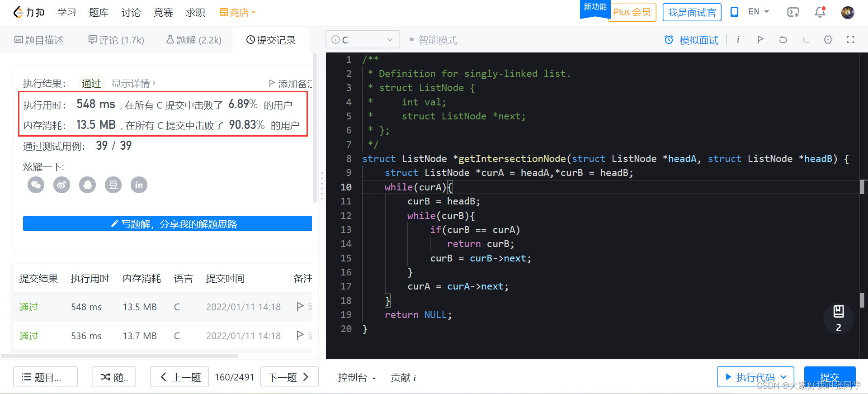Screen dimensions: 868x394
Task: Share result via WeChat icon
Action: [x=36, y=185]
